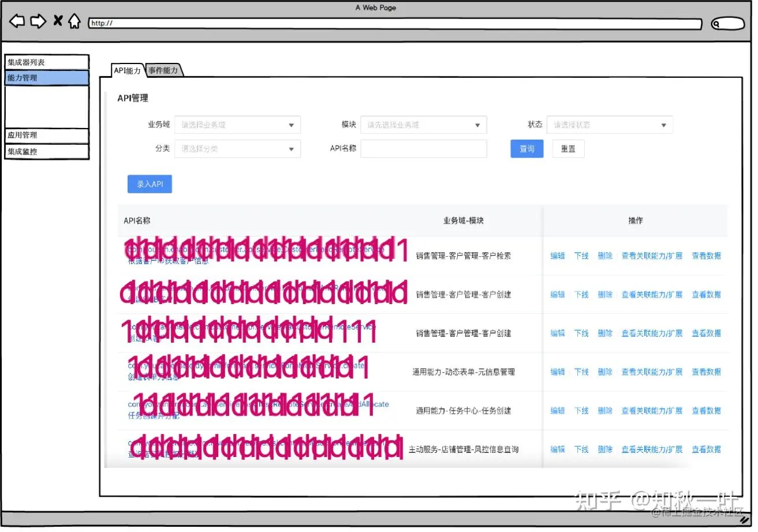Open 查看数据 for the 任务中心-任务创建 row
Image resolution: width=758 pixels, height=532 pixels.
(707, 411)
